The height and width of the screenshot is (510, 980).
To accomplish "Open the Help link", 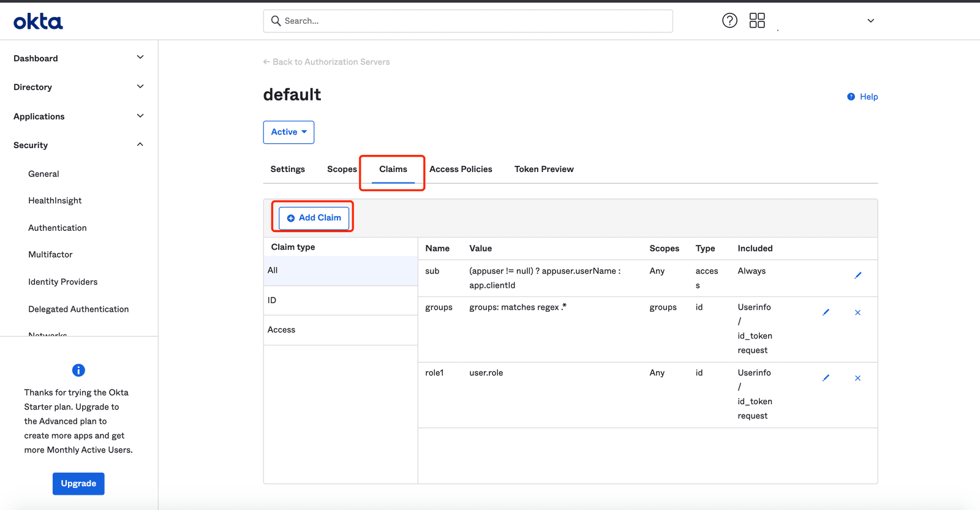I will coord(869,97).
